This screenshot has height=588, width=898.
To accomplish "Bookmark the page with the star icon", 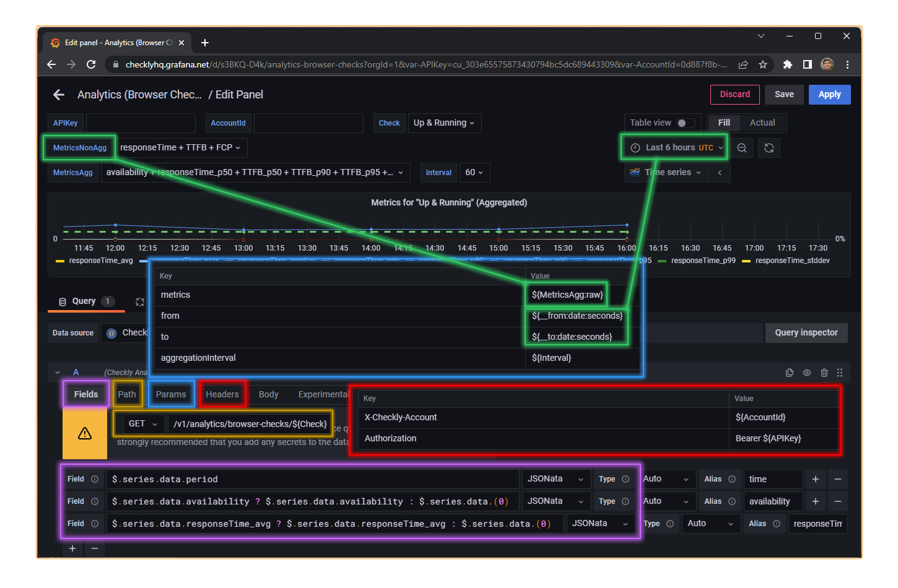I will pyautogui.click(x=763, y=64).
